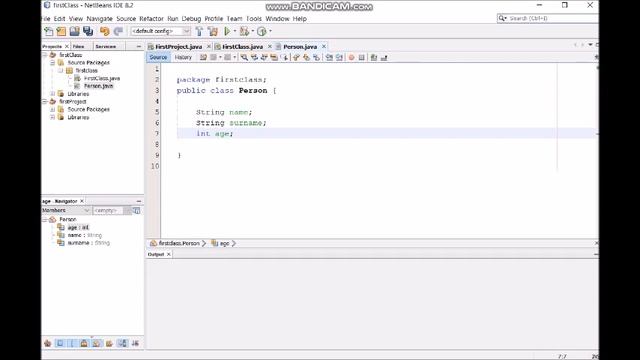Screen dimensions: 640x360
Task: Click the Undo arrow icon
Action: pyautogui.click(x=104, y=31)
